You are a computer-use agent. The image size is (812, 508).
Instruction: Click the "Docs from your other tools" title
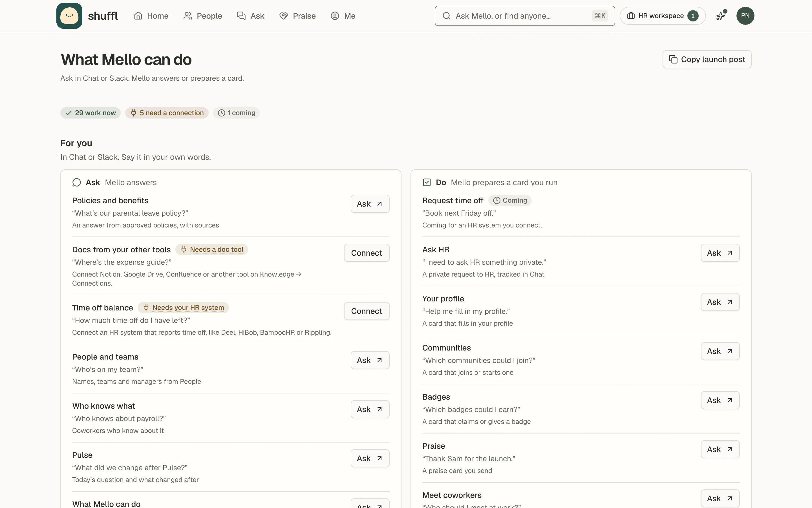click(122, 250)
